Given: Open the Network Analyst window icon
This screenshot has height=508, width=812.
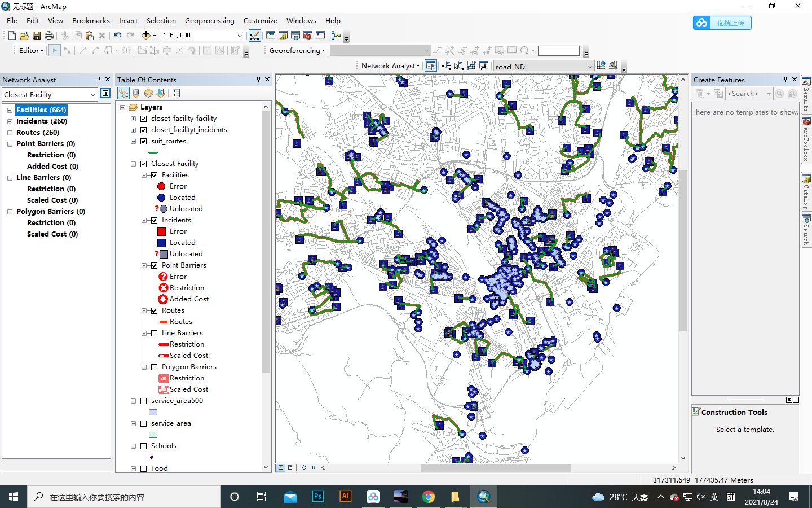Looking at the screenshot, I should [430, 65].
